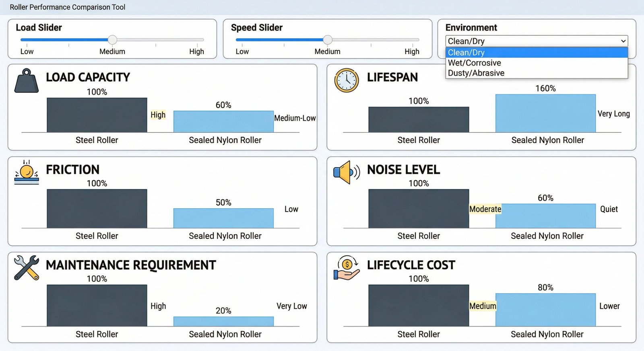Click the Speed Slider handle
This screenshot has width=644, height=351.
pos(328,40)
